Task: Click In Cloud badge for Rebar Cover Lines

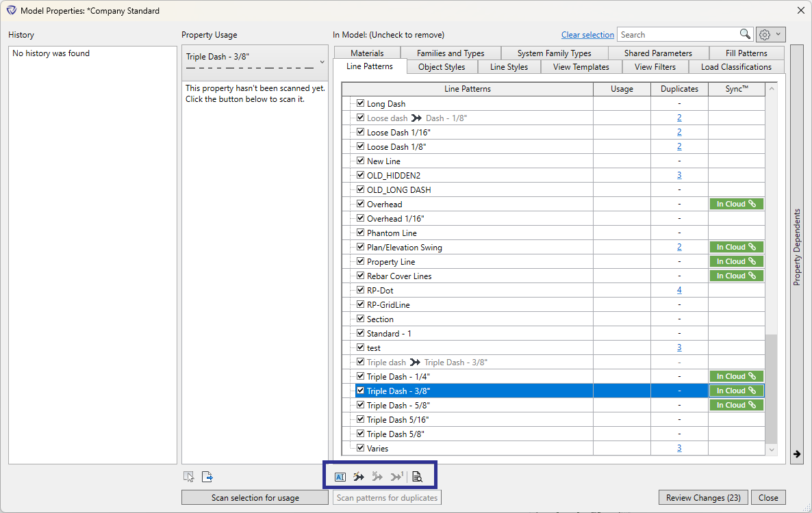Action: tap(736, 276)
